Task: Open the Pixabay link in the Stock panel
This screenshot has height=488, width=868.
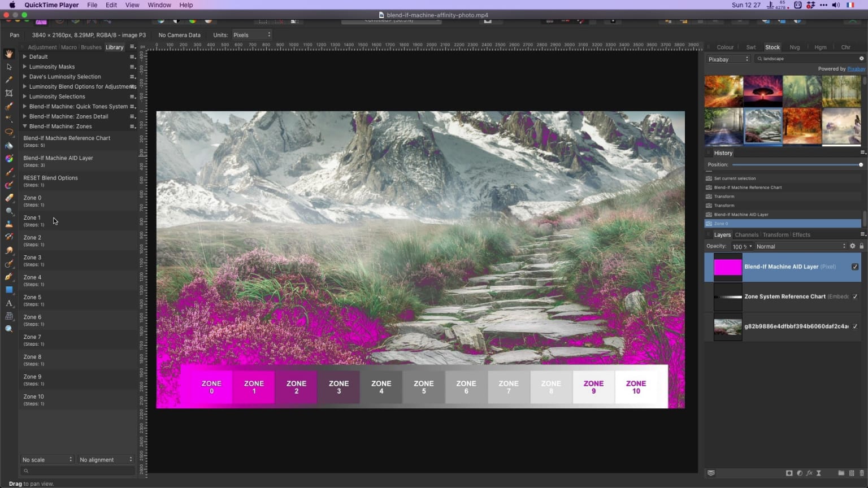Action: 856,68
